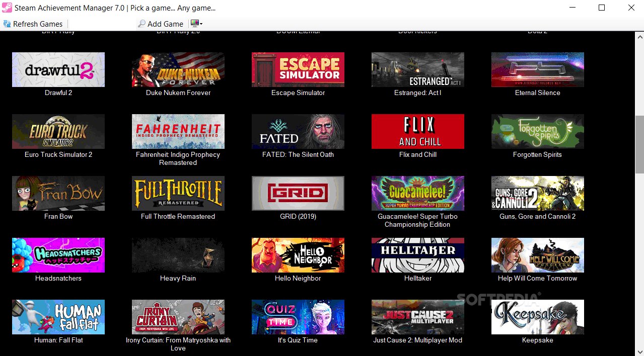The image size is (644, 356).
Task: Pick the Fahrenheit Indigo Prophecy banner
Action: pyautogui.click(x=178, y=131)
